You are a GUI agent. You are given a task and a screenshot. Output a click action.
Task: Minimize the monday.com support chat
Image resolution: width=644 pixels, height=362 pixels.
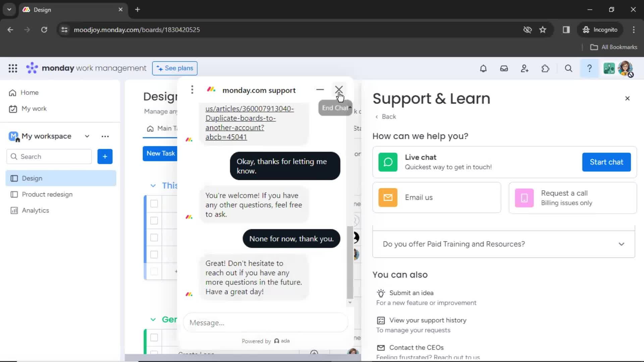point(320,89)
